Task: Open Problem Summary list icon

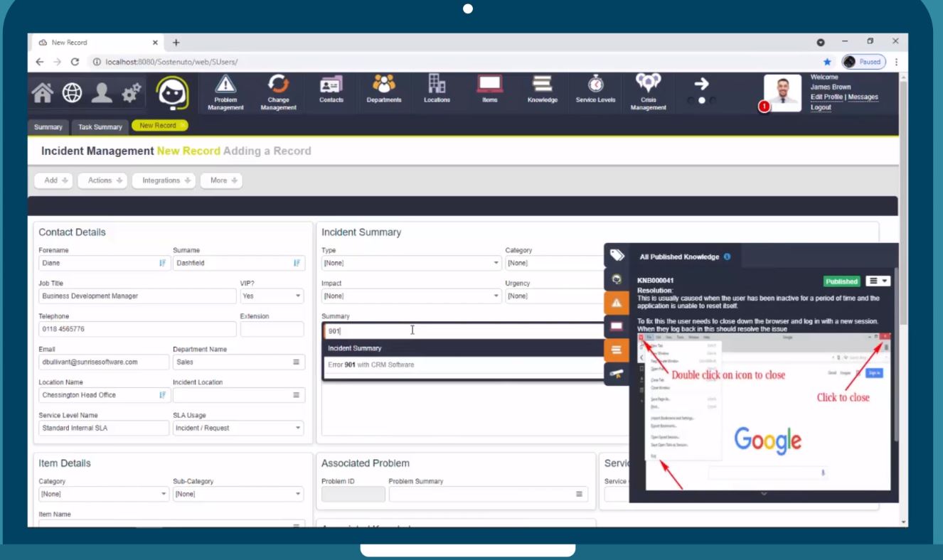Action: (x=579, y=494)
